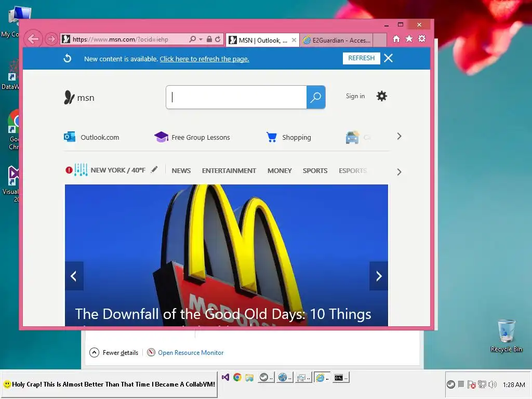
Task: Open the NEWS navigation tab
Action: [181, 170]
